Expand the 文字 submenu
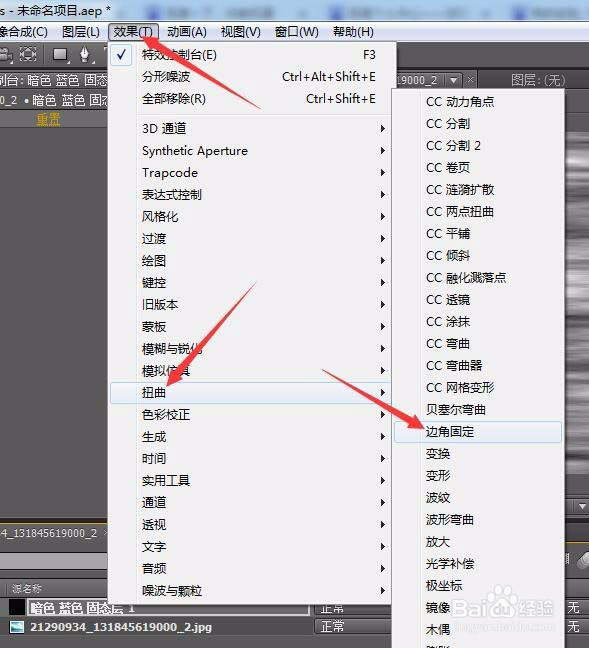 click(250, 546)
